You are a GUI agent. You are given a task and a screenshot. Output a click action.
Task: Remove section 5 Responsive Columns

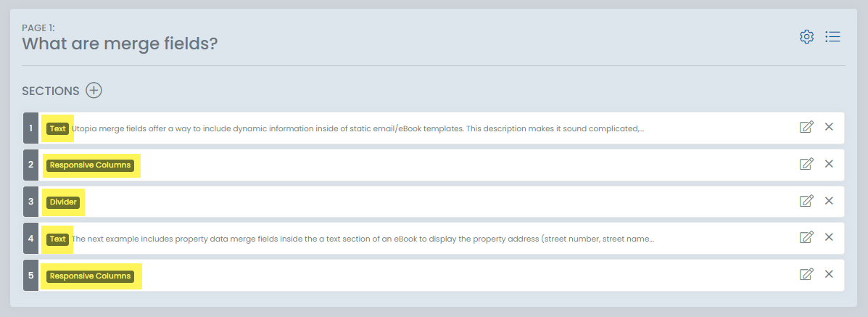pyautogui.click(x=829, y=274)
